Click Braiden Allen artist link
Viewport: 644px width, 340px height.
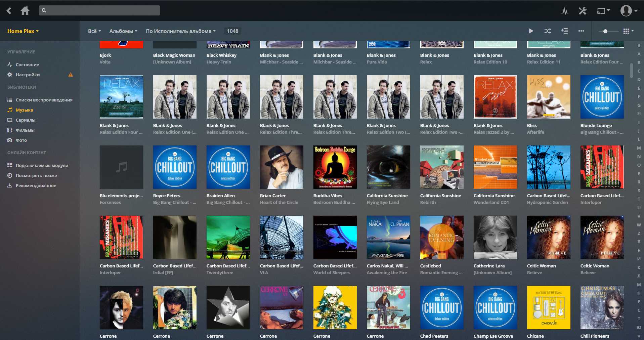(x=221, y=196)
